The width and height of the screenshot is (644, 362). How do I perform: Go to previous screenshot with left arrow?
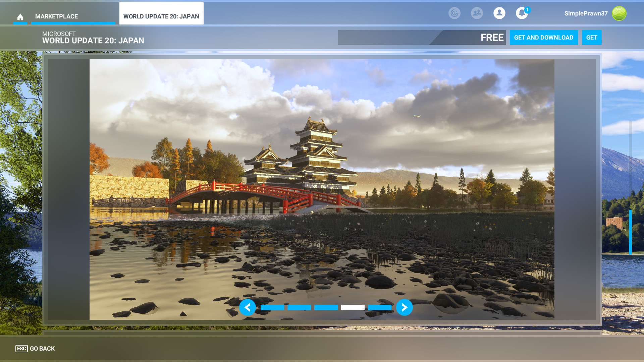click(x=248, y=307)
